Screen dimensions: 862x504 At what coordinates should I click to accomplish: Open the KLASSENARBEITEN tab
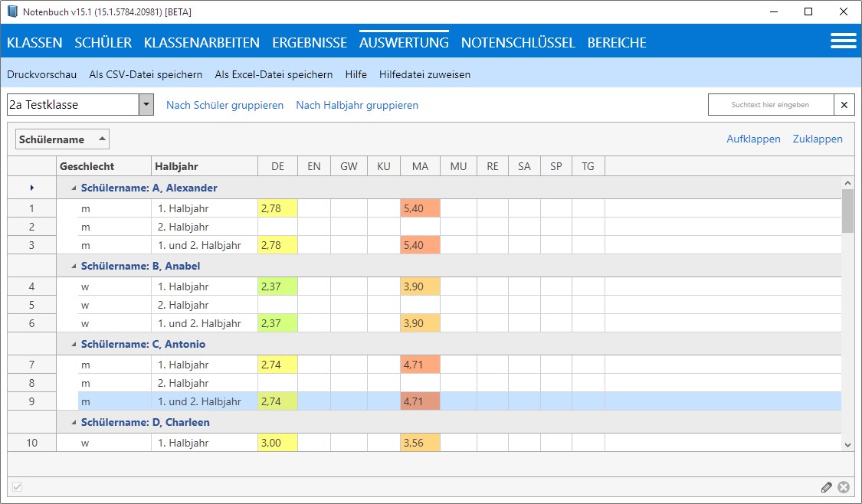(x=202, y=43)
